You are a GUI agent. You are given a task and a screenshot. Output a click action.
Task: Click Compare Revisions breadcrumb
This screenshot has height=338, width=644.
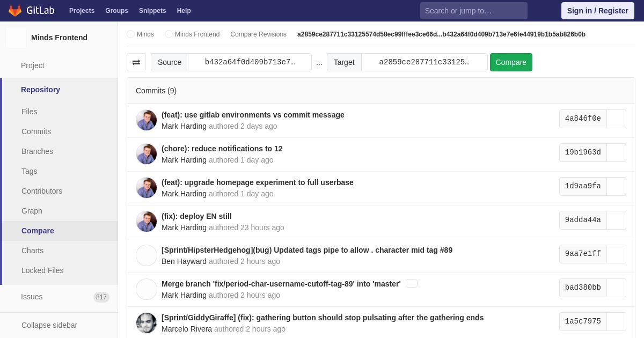(x=258, y=34)
